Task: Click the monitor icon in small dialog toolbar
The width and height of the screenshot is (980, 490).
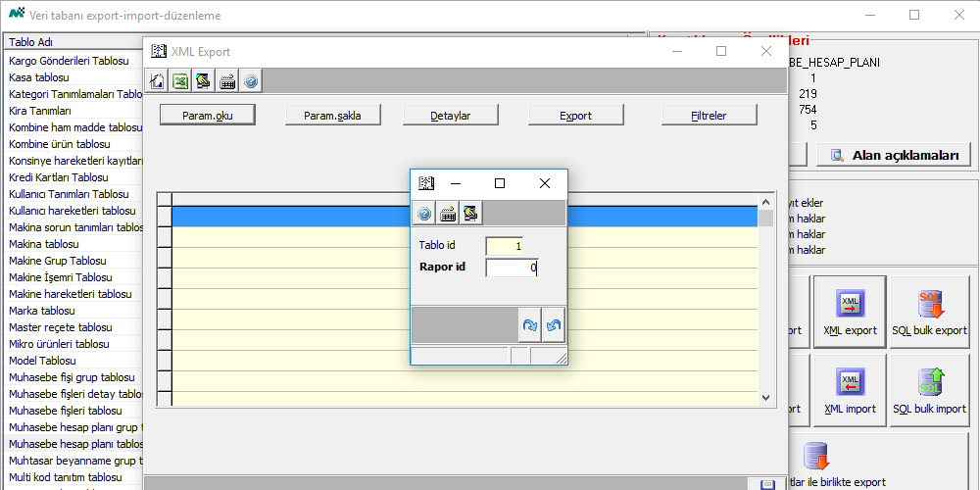Action: pos(471,214)
